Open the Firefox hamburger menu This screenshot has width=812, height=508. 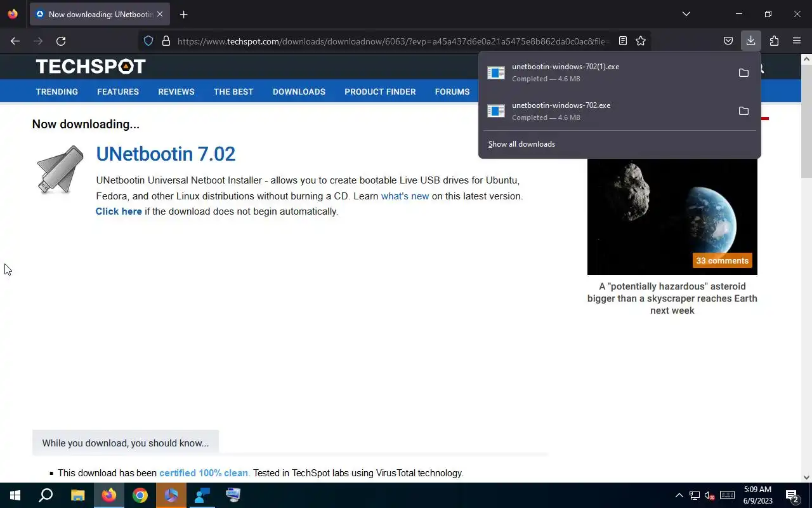[x=797, y=41]
